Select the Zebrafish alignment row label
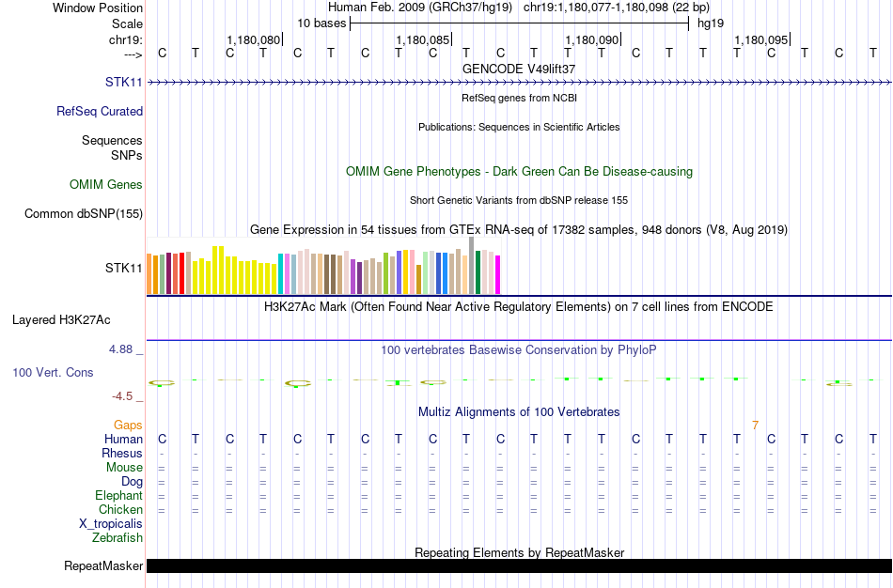Screen dimensions: 893x588 [x=117, y=537]
